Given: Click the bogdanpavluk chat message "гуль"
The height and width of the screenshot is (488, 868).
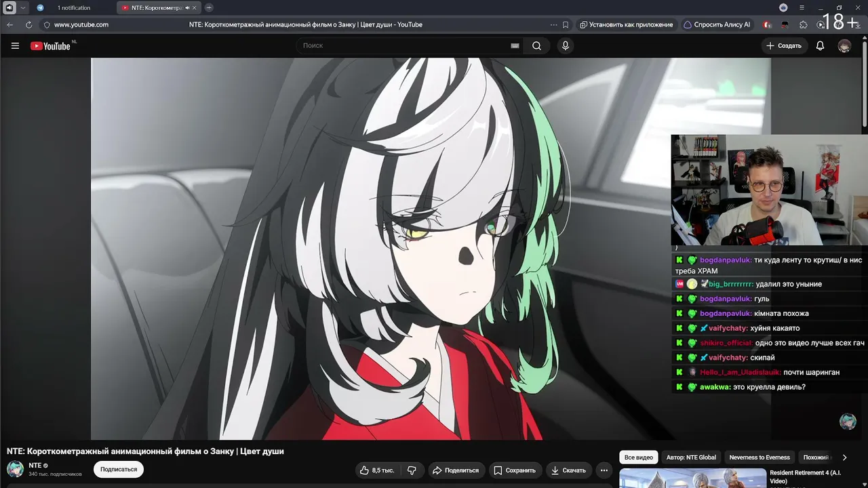Looking at the screenshot, I should 762,298.
